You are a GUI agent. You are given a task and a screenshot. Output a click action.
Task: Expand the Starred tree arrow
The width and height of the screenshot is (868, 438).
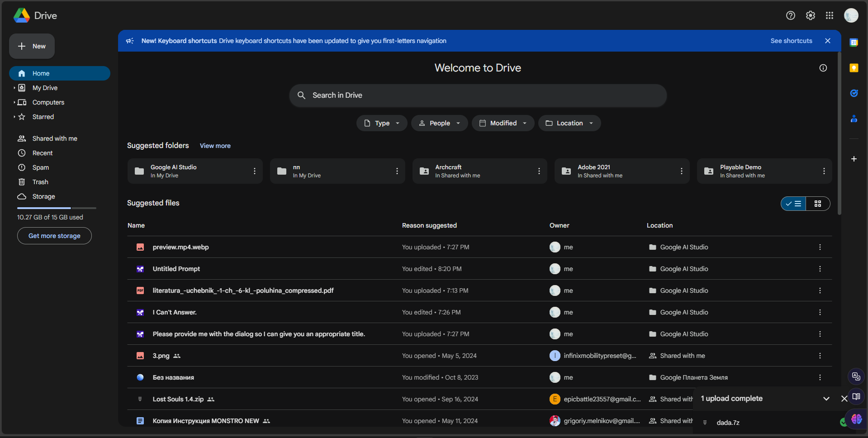(x=14, y=117)
